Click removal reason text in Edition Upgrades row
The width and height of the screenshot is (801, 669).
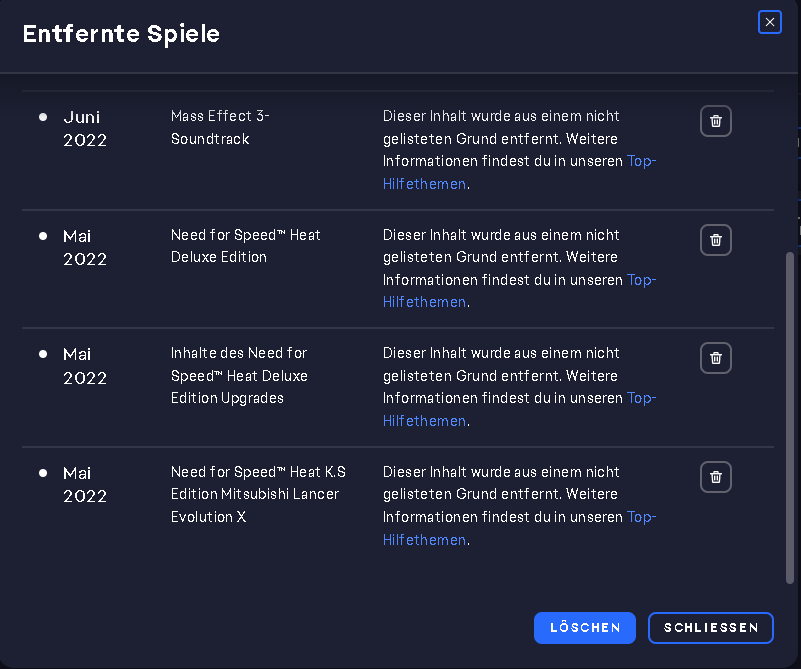tap(519, 387)
